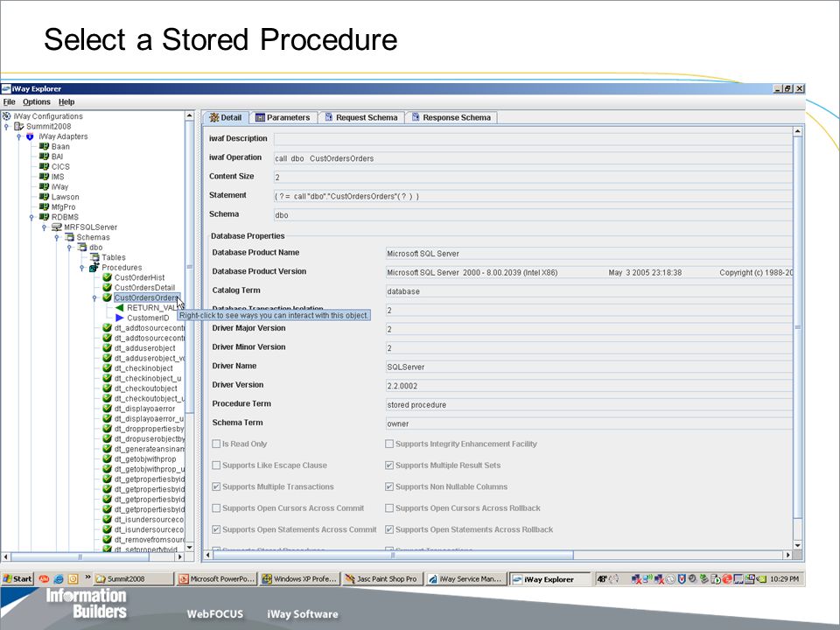Enable Supports Open Cursors Across Commit

[216, 508]
